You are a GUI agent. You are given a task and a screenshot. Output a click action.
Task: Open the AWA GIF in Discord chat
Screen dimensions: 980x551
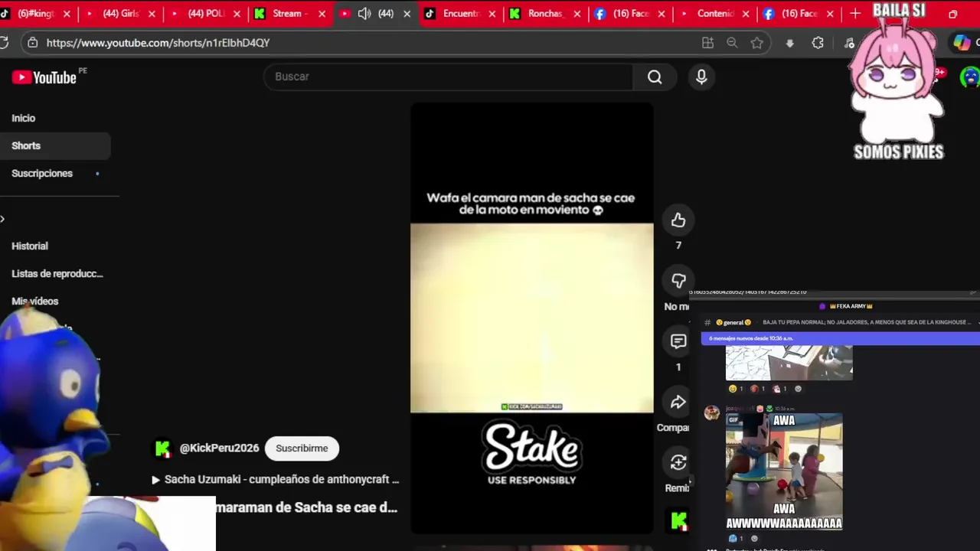click(x=784, y=472)
